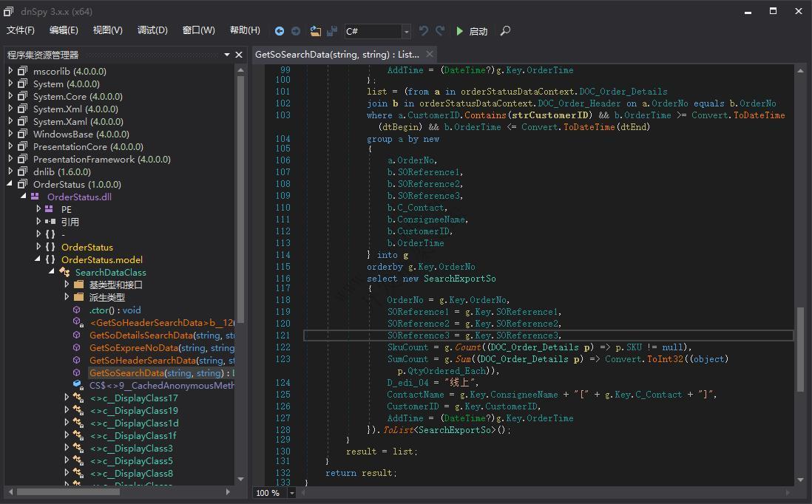Open the 文件(F) menu
This screenshot has width=812, height=504.
pyautogui.click(x=21, y=30)
